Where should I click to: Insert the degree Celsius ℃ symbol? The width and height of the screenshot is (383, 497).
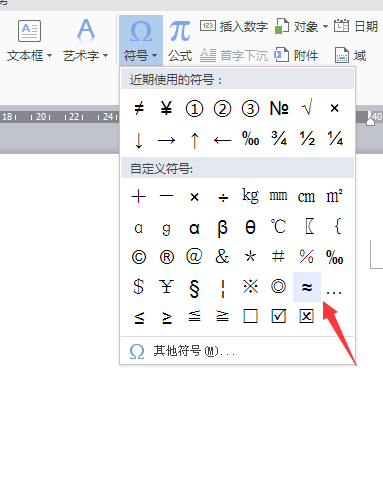[278, 227]
